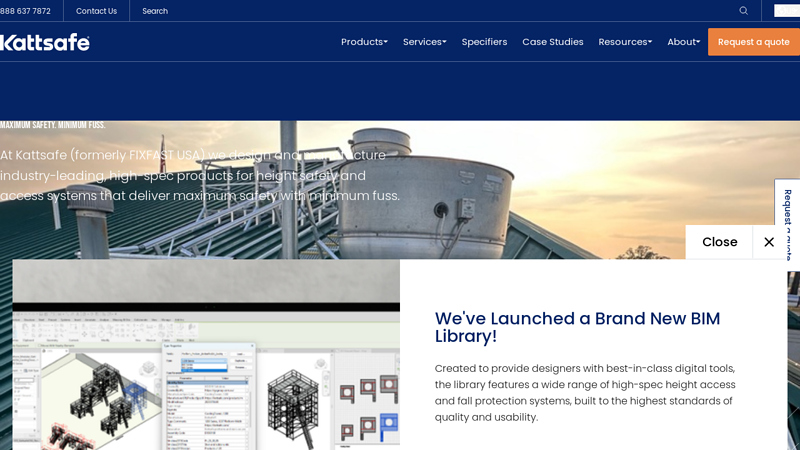
Task: Click the "Brand New BIM Library" heading
Action: tap(577, 327)
